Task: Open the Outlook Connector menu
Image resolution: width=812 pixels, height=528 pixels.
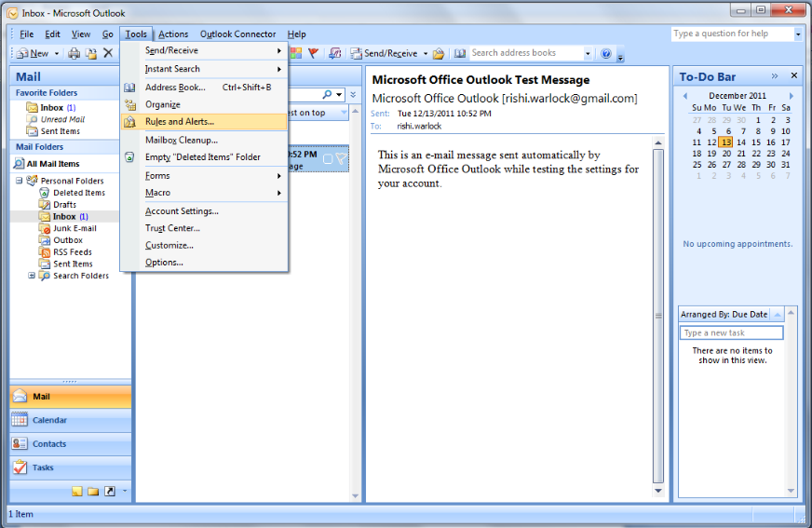Action: point(237,34)
